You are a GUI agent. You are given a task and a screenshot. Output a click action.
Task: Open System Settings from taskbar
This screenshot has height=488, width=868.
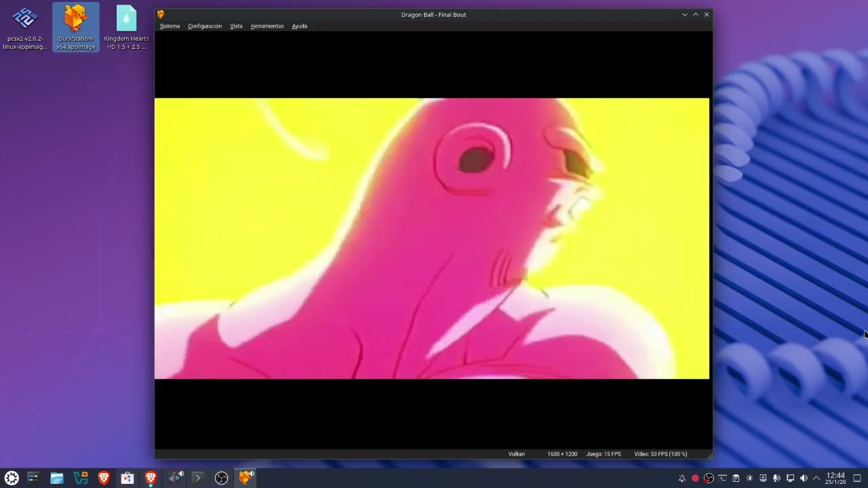[33, 478]
